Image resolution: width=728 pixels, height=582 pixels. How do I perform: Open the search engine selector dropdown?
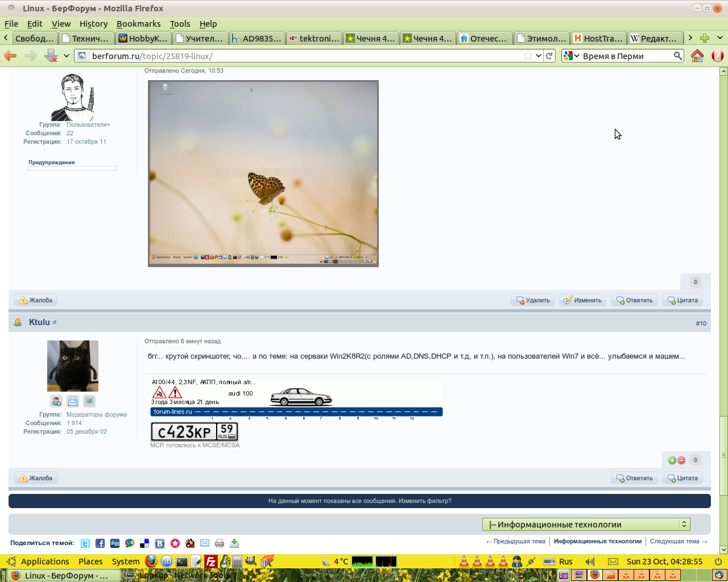[571, 56]
